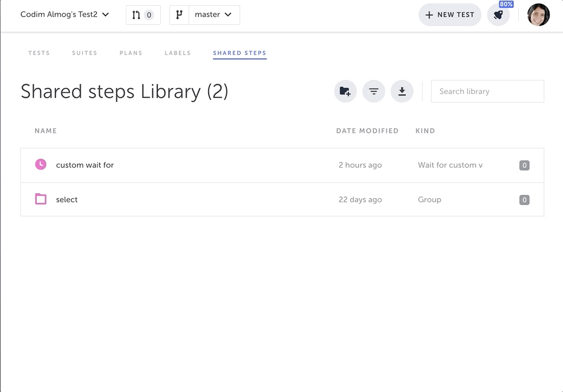Click the pull requests icon button
This screenshot has height=392, width=563.
(143, 15)
